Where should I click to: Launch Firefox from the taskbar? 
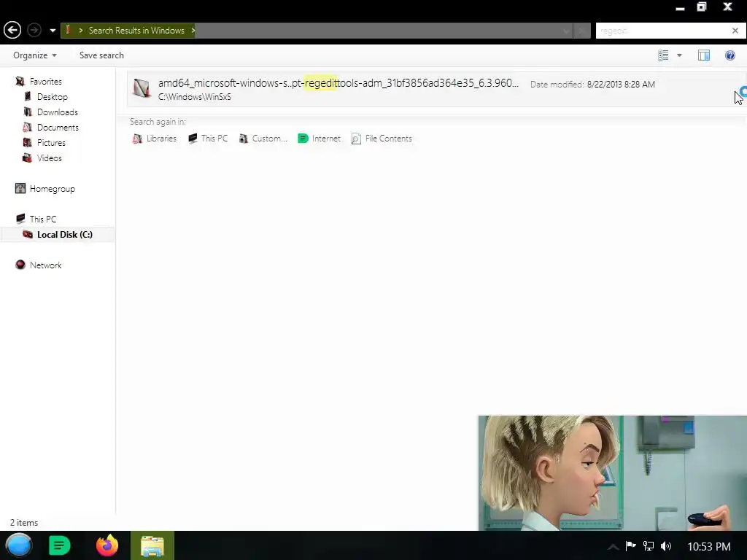107,545
